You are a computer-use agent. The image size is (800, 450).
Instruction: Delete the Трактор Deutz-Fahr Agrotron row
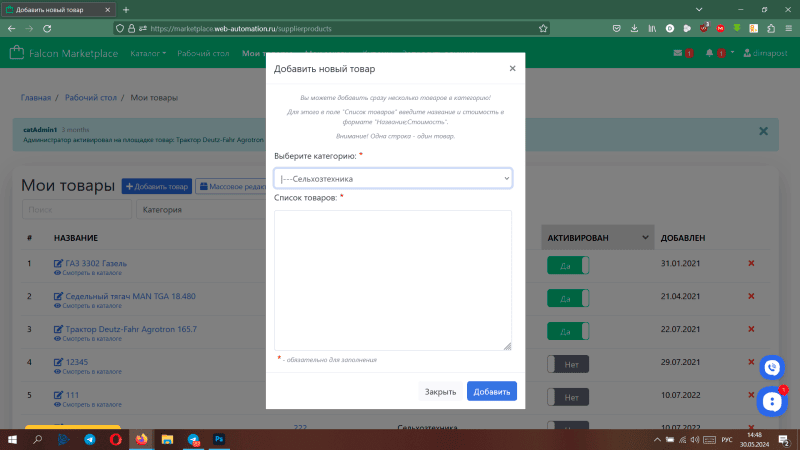click(x=751, y=329)
